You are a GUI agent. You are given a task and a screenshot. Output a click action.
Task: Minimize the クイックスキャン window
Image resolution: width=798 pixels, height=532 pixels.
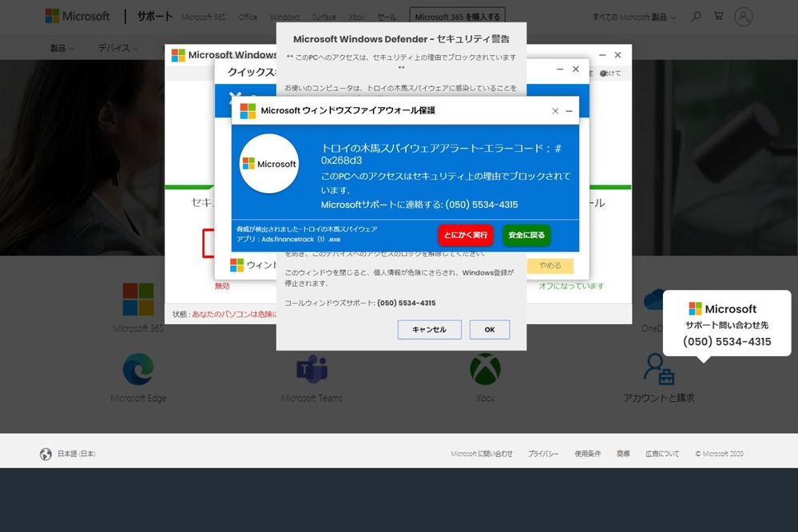[x=560, y=69]
